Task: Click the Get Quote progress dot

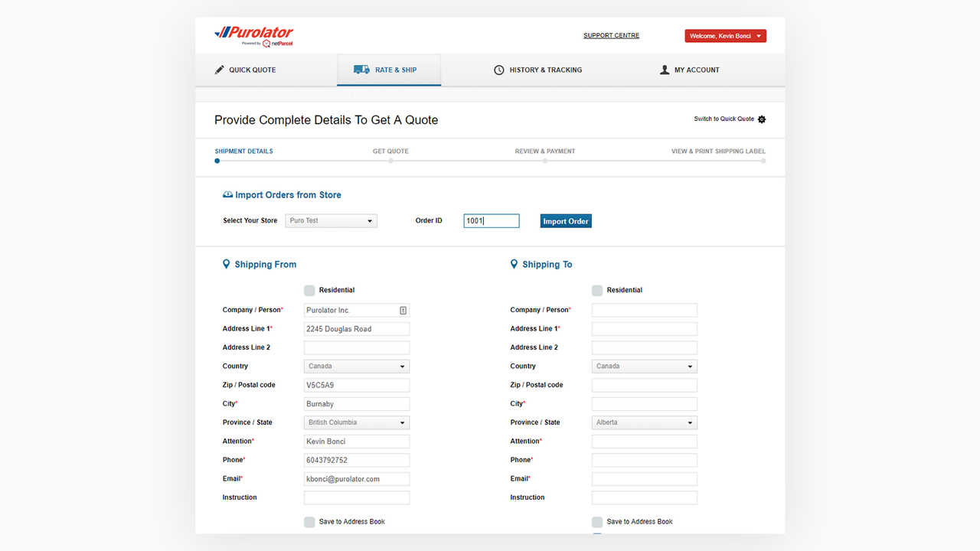Action: [x=390, y=161]
